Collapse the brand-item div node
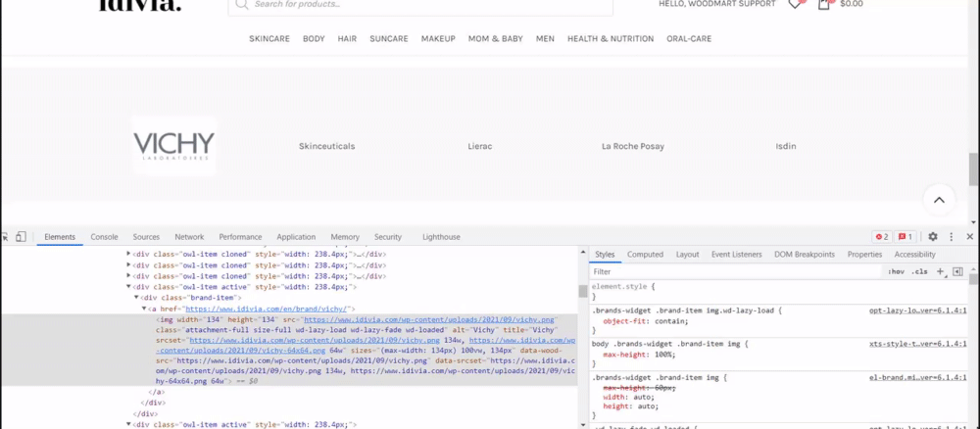Viewport: 980px width, 429px height. pyautogui.click(x=136, y=297)
